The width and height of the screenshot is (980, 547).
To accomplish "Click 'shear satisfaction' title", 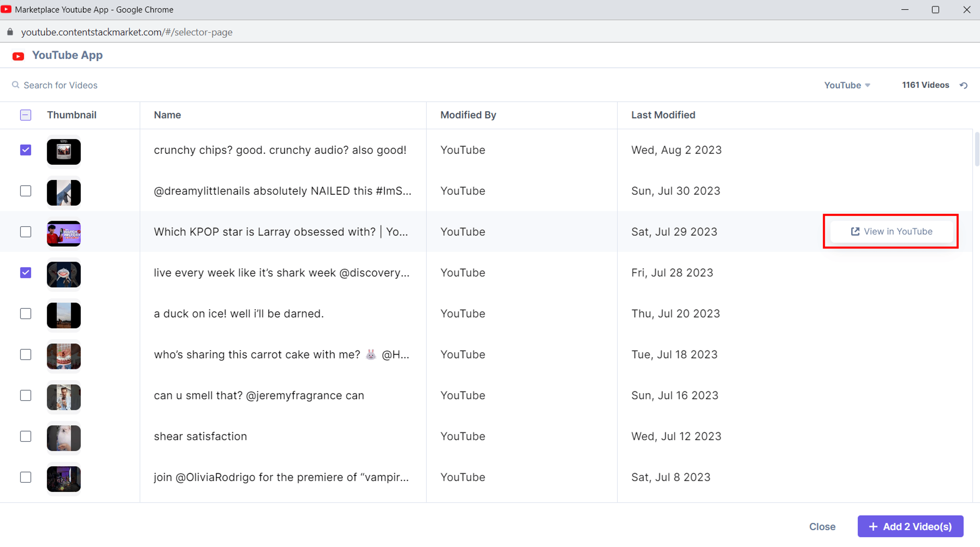I will point(200,436).
